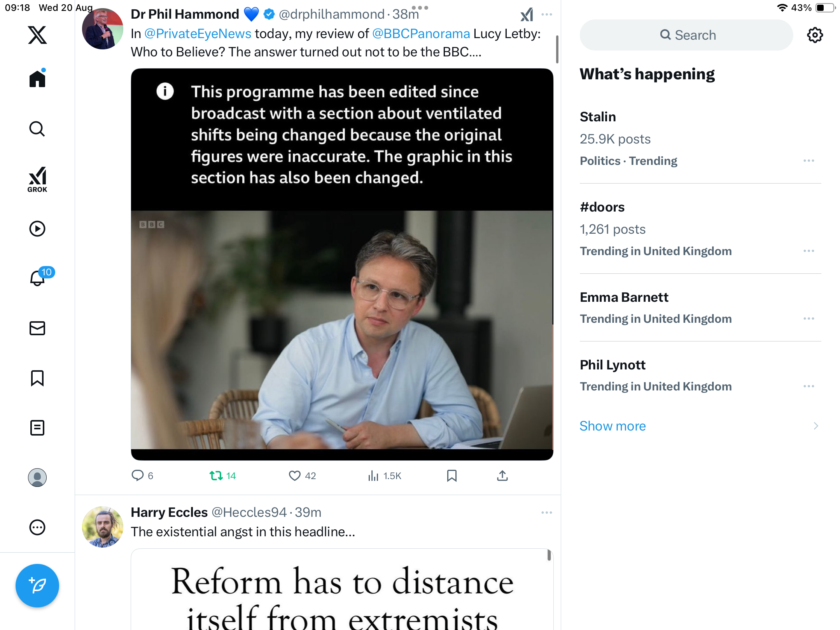Click the compose new post button
840x630 pixels.
(x=37, y=585)
